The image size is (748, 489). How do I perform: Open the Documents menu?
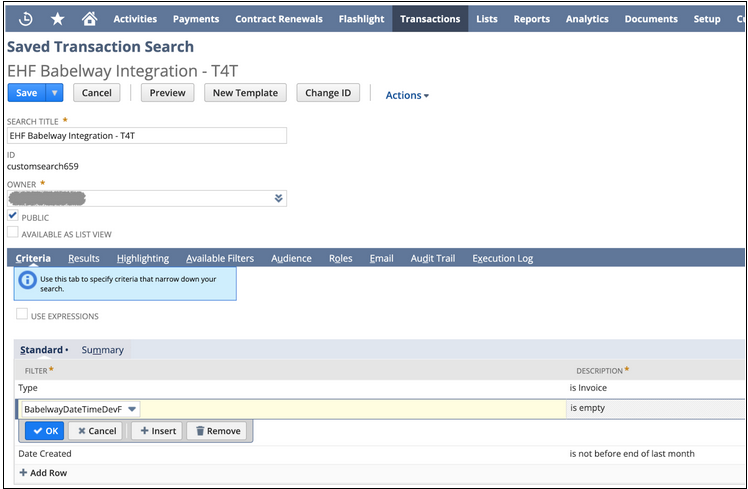(x=651, y=19)
